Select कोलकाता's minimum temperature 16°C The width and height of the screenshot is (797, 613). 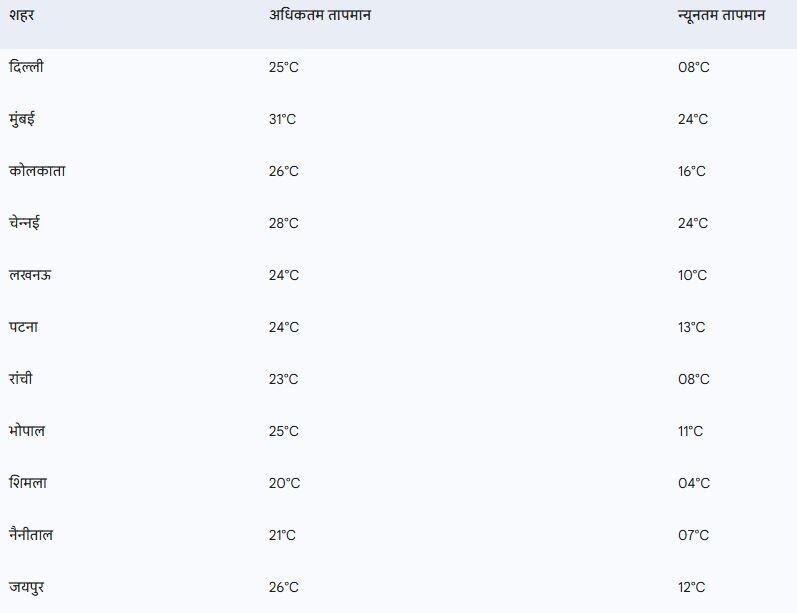[x=692, y=171]
